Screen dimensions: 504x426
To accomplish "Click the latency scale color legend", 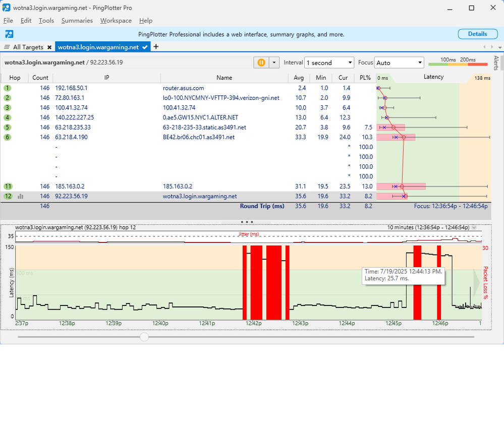I will point(458,62).
